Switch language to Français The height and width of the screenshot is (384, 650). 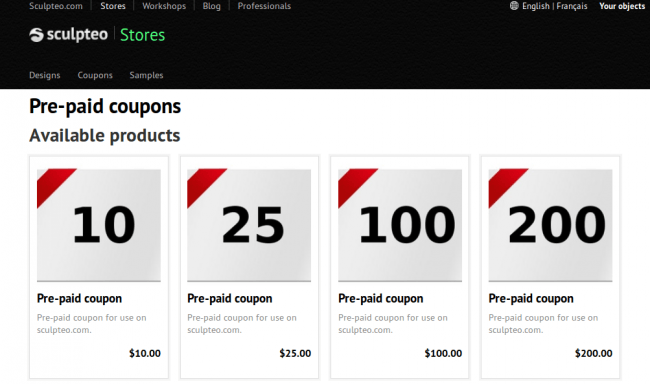pos(572,6)
